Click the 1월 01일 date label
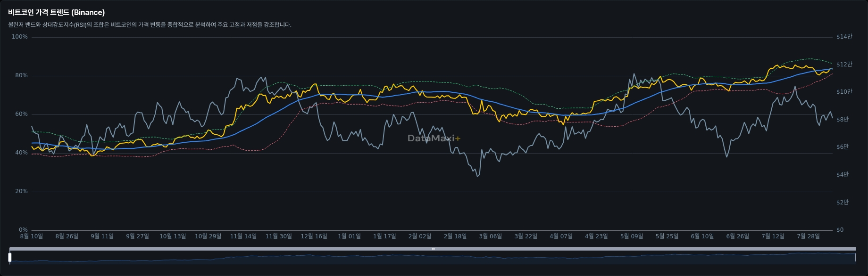868x276 pixels. point(349,236)
